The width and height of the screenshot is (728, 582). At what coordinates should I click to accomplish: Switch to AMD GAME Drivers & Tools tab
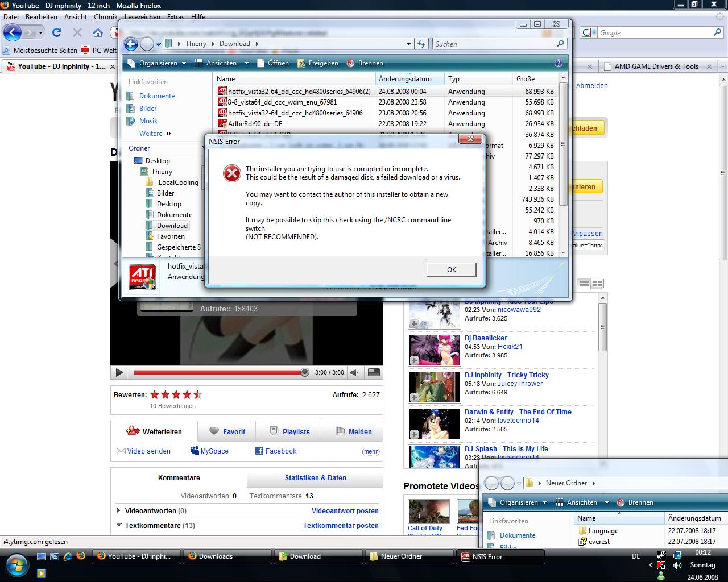click(x=656, y=66)
